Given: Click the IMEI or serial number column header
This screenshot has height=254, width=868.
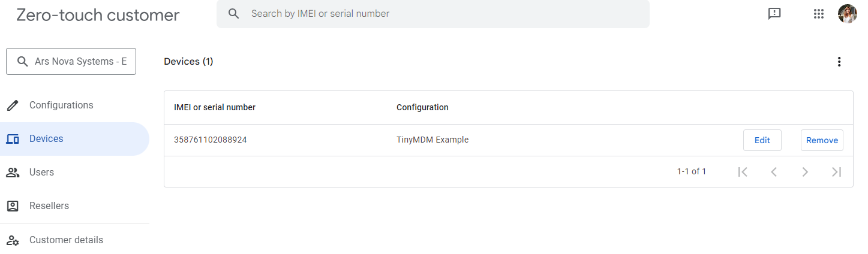Looking at the screenshot, I should [215, 108].
